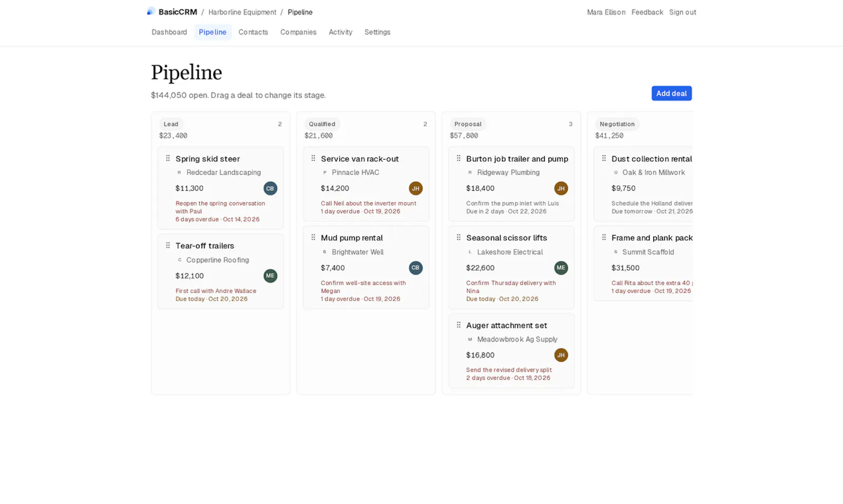The height and width of the screenshot is (504, 843).
Task: Click ME avatar on Seasonal scissor lifts
Action: (561, 268)
